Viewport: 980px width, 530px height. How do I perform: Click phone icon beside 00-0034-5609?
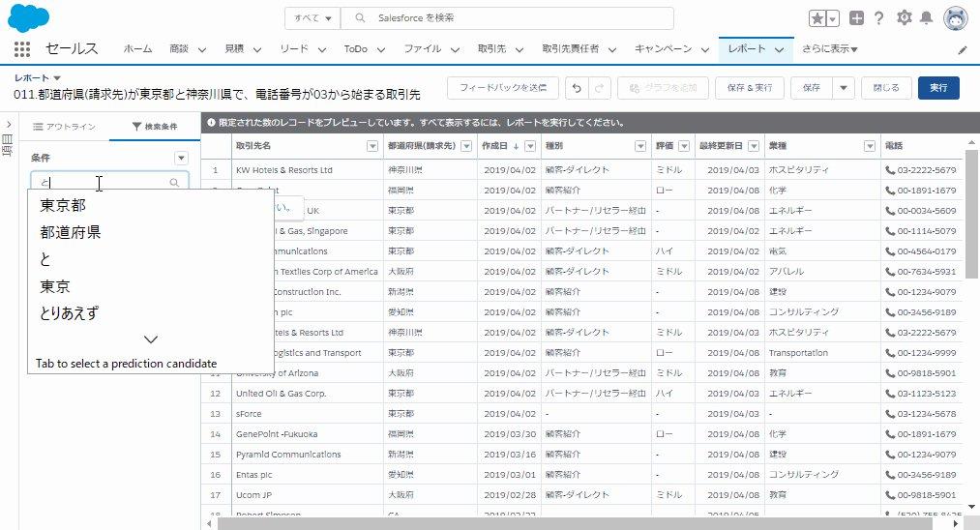[x=890, y=211]
